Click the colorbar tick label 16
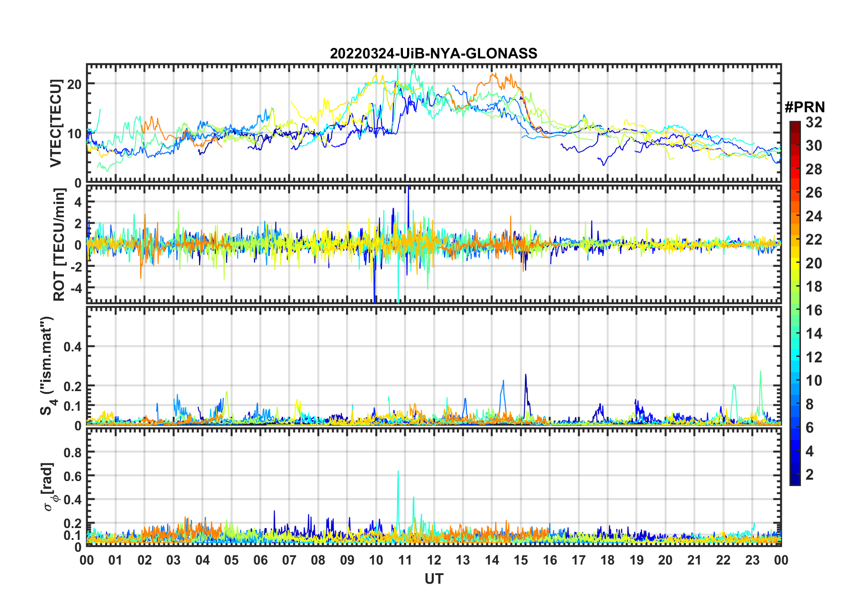 coord(814,310)
